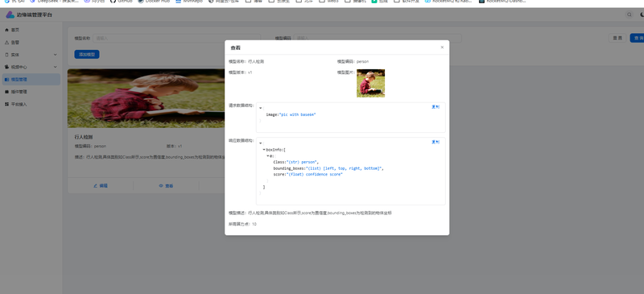Open the RocketMQ-Dashboard bookmark

click(502, 2)
